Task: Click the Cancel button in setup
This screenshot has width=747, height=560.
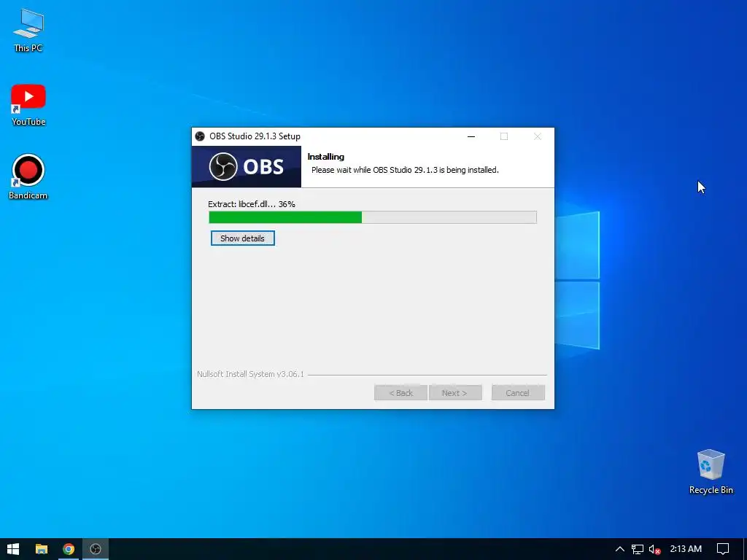Action: coord(518,393)
